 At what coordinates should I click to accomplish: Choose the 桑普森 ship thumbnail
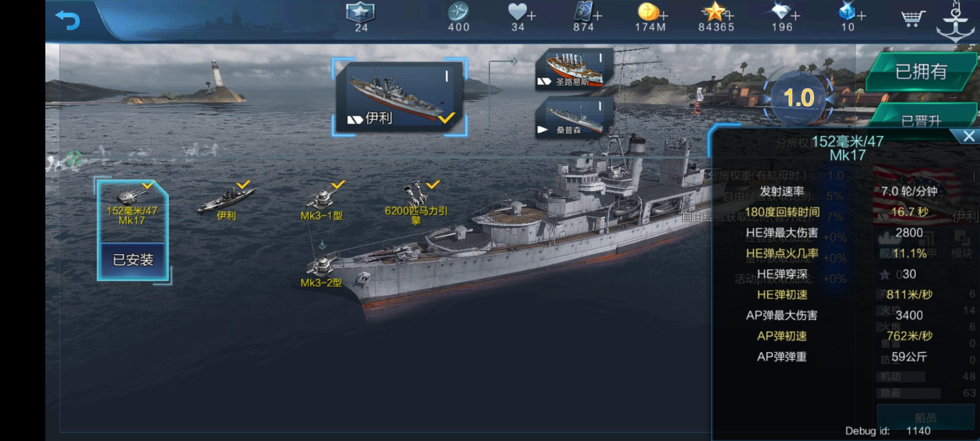pos(574,118)
